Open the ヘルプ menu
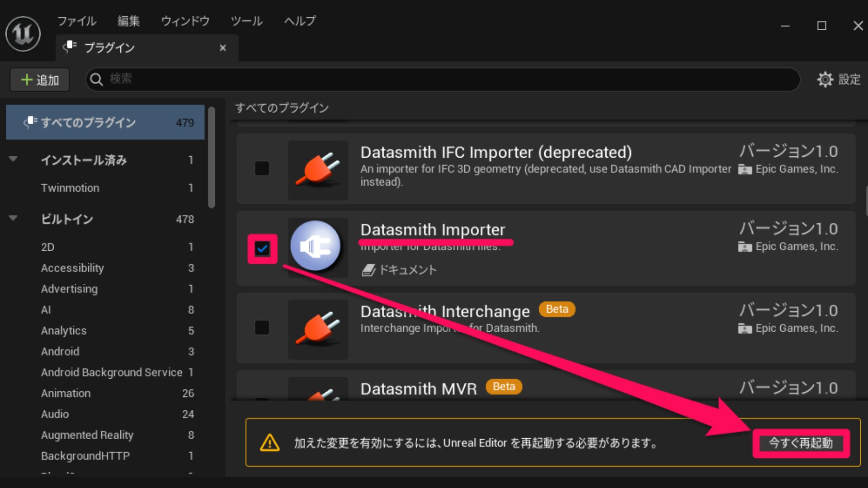This screenshot has height=488, width=868. pos(300,21)
